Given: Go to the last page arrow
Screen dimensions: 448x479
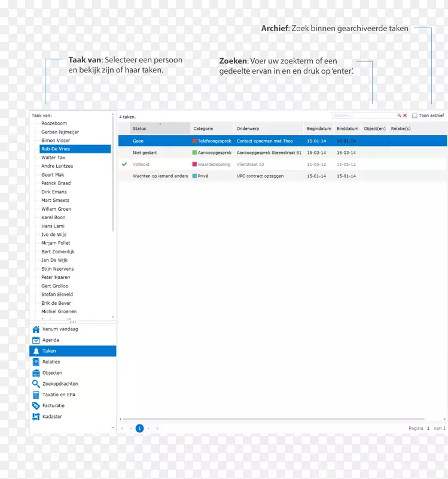Looking at the screenshot, I should click(x=157, y=428).
